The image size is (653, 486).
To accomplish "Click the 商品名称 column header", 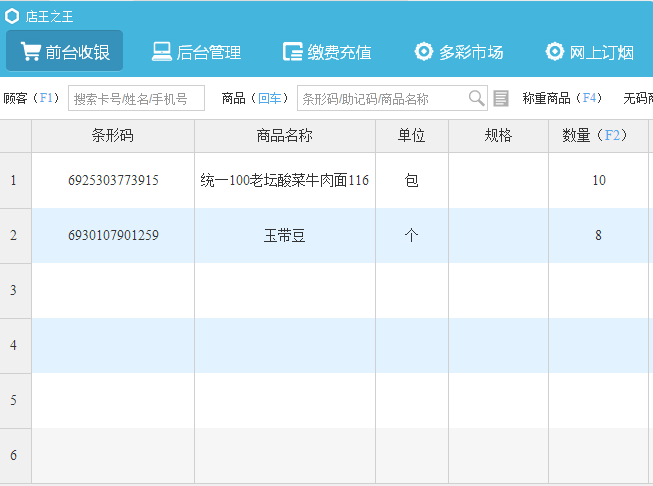I will tap(285, 136).
